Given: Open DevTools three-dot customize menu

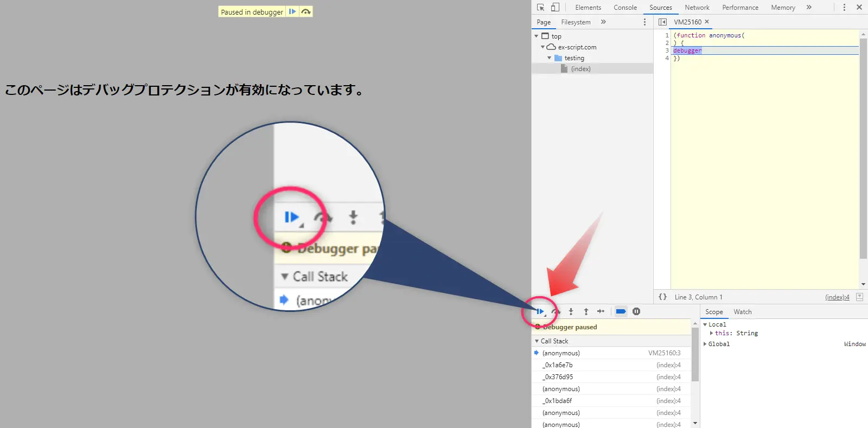Looking at the screenshot, I should click(x=844, y=7).
